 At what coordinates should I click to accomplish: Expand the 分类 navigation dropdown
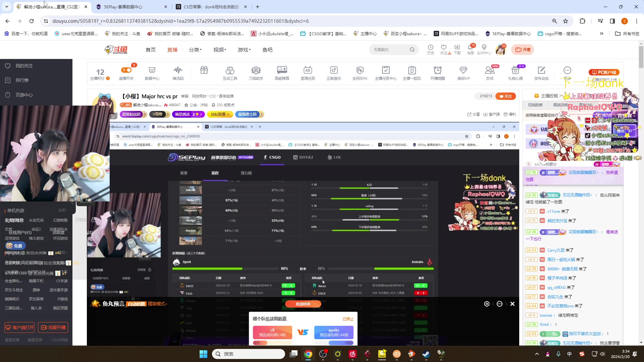point(195,50)
